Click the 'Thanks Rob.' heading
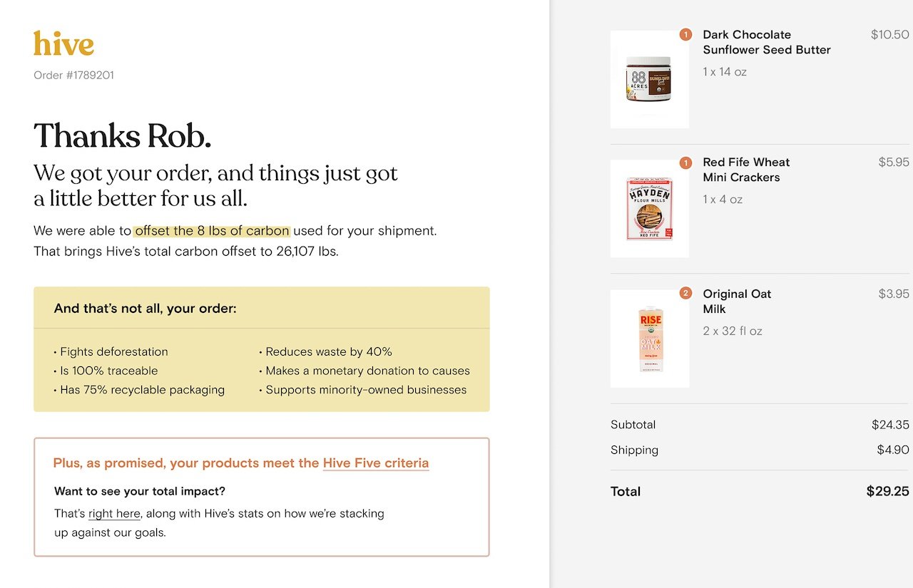 click(122, 135)
